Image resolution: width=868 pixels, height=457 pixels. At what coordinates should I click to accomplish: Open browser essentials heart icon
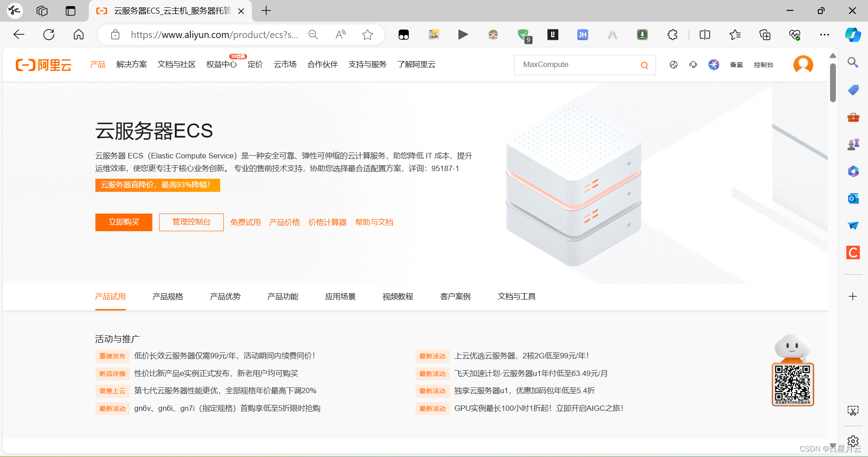click(795, 35)
